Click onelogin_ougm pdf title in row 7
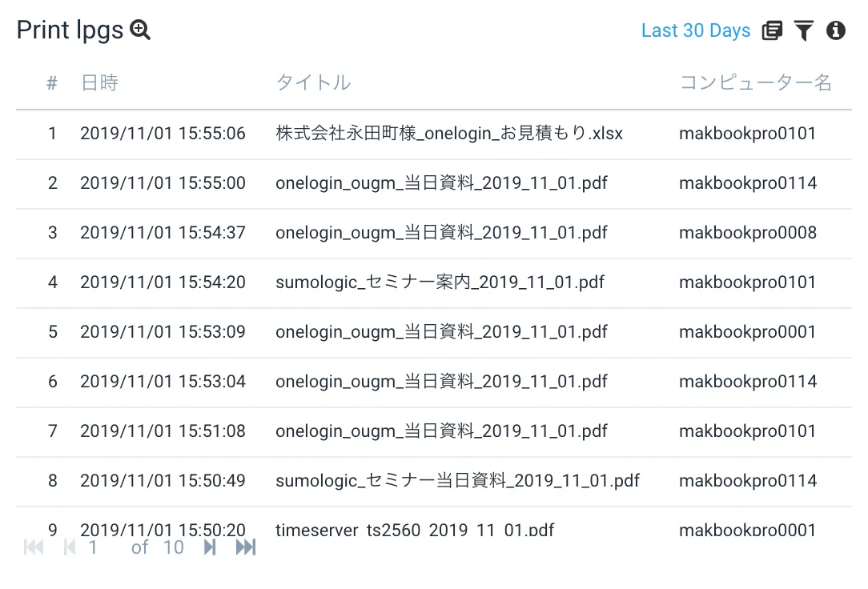Viewport: 868px width, 589px height. tap(441, 431)
